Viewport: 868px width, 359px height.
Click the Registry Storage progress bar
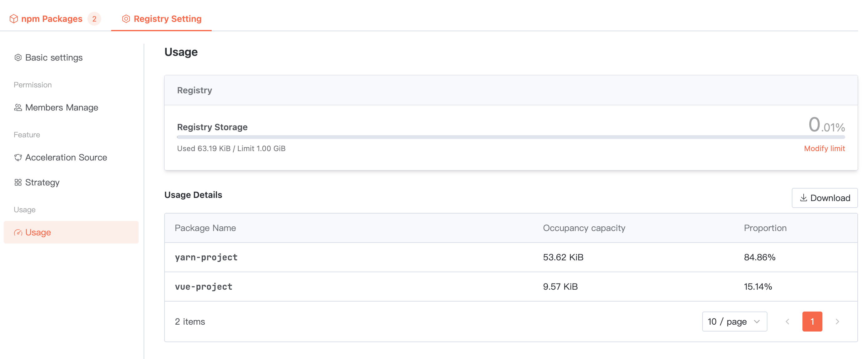[x=510, y=137]
